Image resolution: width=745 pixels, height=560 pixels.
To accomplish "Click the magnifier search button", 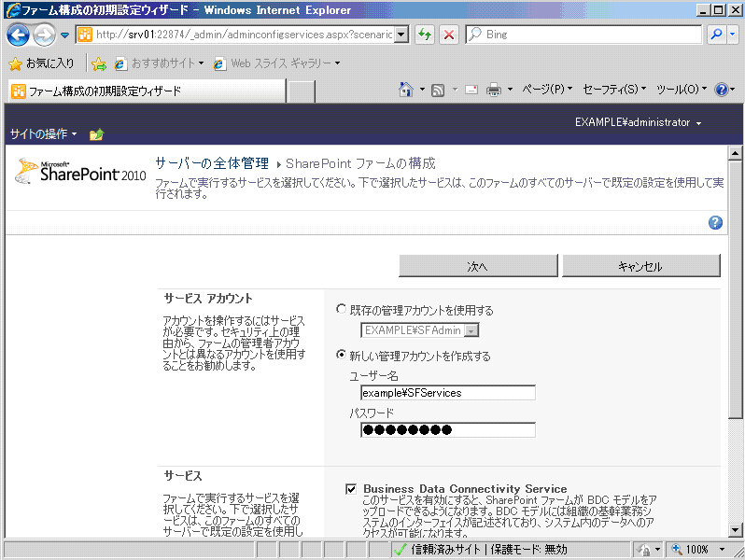I will [716, 35].
